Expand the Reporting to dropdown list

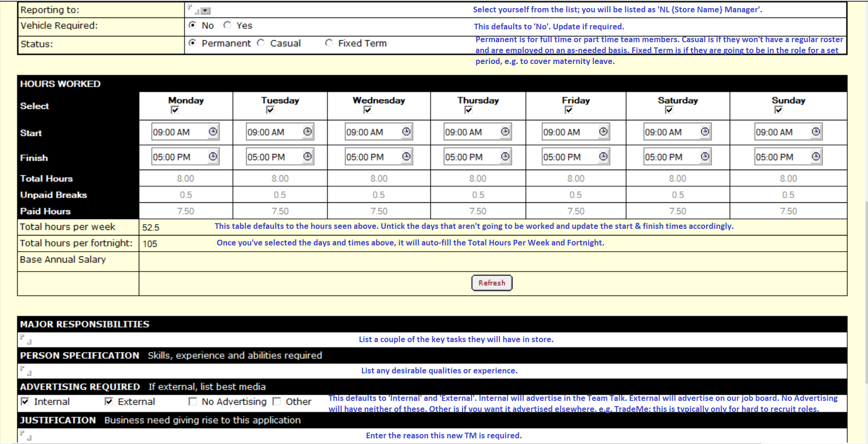(206, 10)
